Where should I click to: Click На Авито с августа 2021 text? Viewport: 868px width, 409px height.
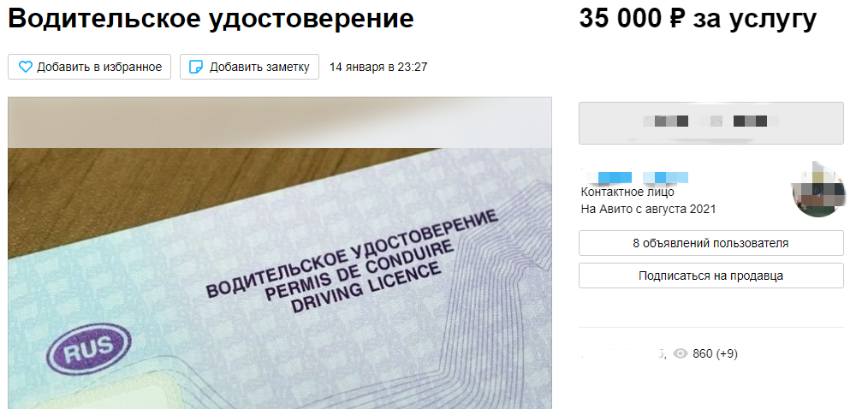pos(648,209)
